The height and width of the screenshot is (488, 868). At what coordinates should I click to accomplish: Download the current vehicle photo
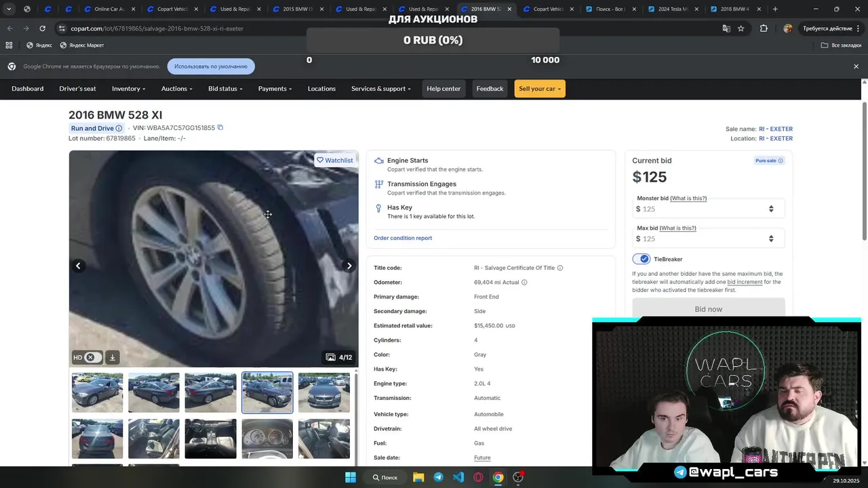point(113,357)
